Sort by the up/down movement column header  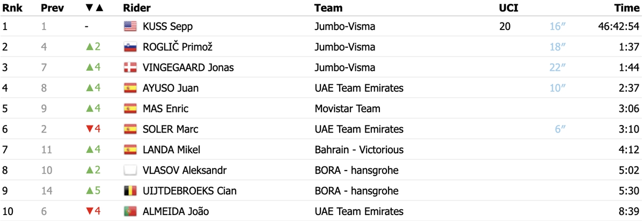94,8
